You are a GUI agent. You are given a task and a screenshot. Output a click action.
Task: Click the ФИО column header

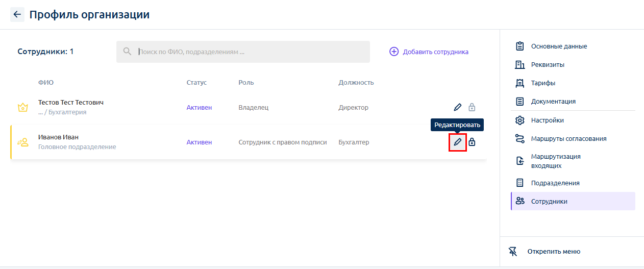[46, 83]
